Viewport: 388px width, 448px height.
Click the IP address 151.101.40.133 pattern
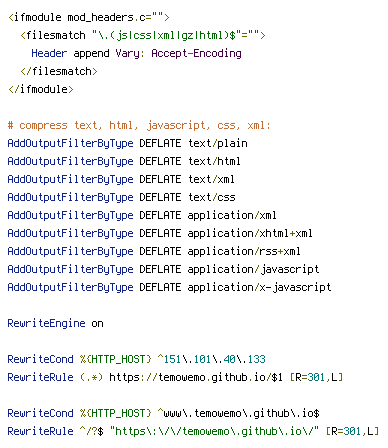point(211,359)
